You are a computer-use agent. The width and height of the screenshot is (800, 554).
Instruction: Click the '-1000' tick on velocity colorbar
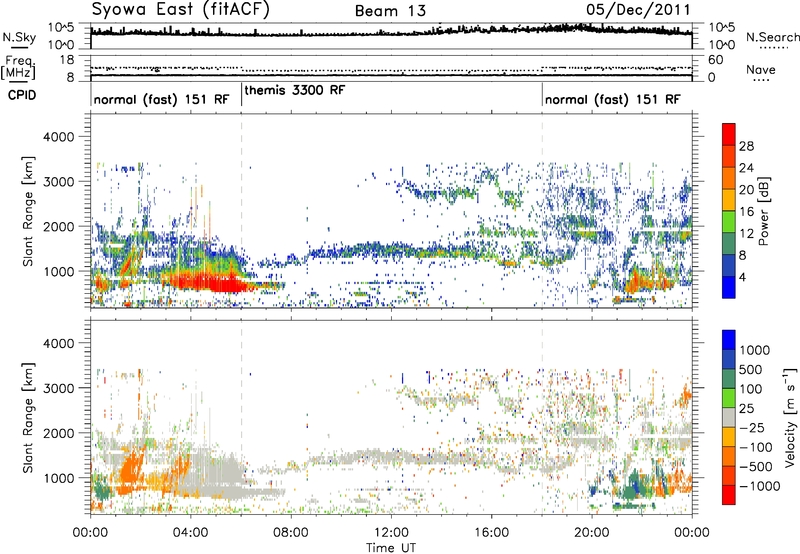pos(760,486)
